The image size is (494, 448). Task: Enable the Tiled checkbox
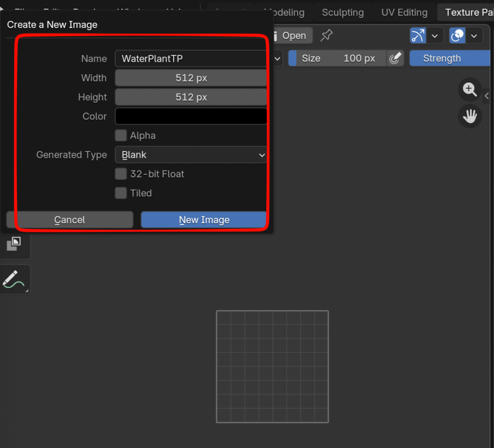121,193
